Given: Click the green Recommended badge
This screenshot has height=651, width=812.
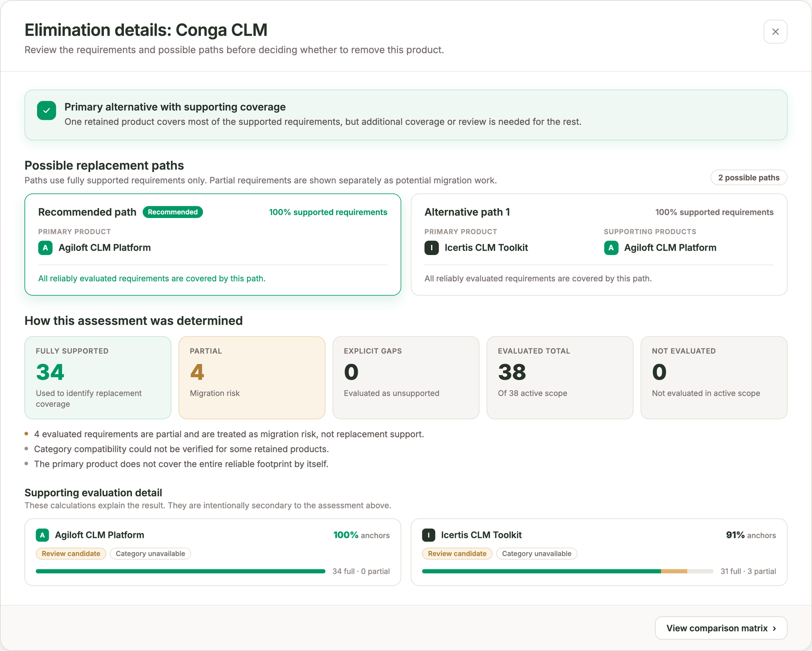Looking at the screenshot, I should point(173,212).
